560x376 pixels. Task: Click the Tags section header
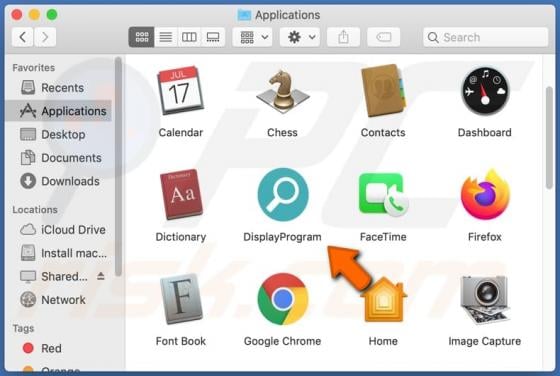coord(23,329)
